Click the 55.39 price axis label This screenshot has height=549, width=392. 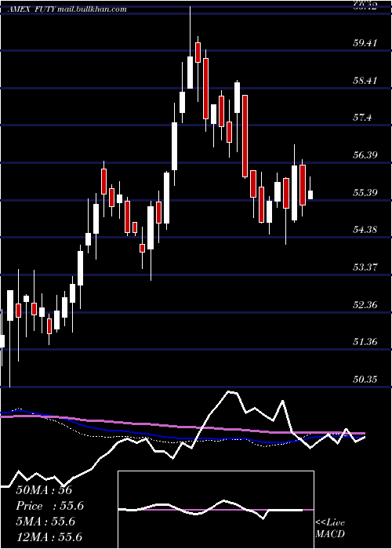click(x=365, y=193)
